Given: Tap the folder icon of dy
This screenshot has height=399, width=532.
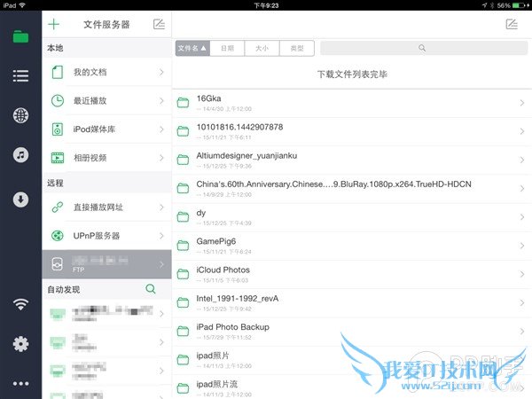Looking at the screenshot, I should 183,217.
